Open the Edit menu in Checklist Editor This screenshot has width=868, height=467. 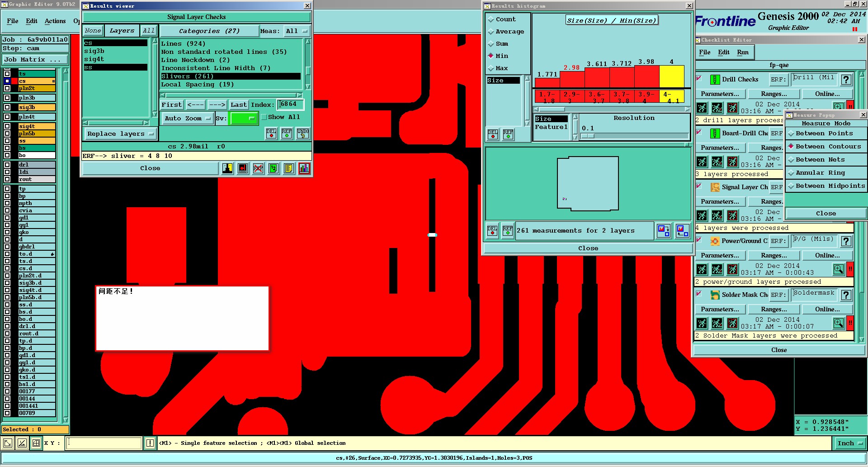724,52
